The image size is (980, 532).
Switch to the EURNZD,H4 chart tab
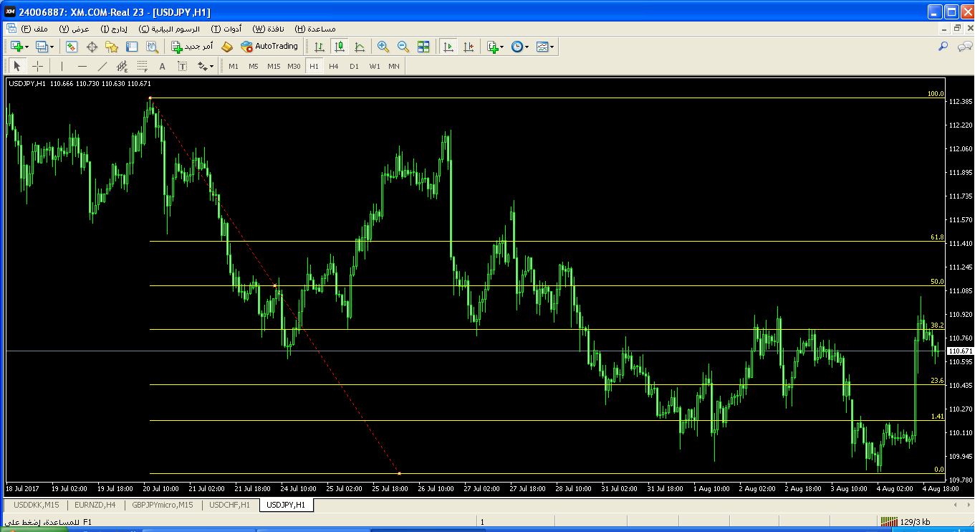(95, 505)
